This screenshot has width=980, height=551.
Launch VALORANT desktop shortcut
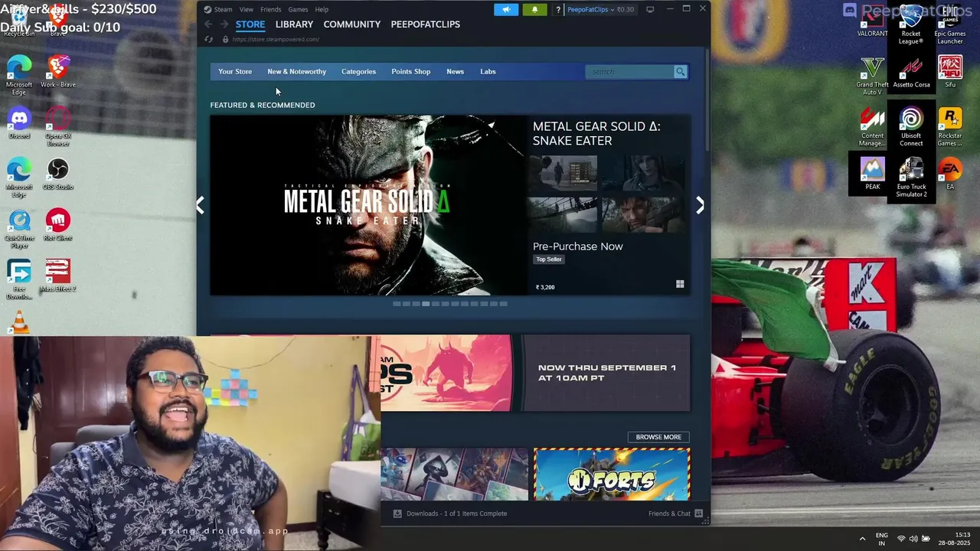tap(872, 21)
